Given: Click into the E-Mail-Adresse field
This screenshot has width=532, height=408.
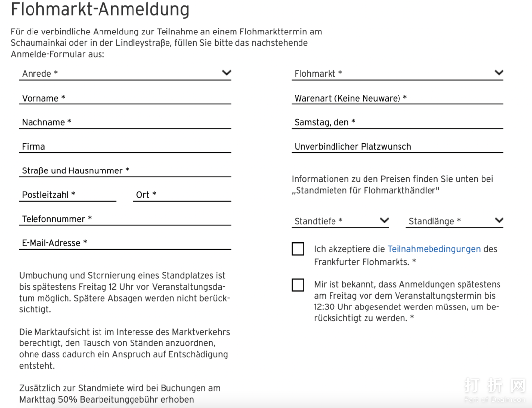Looking at the screenshot, I should point(125,243).
